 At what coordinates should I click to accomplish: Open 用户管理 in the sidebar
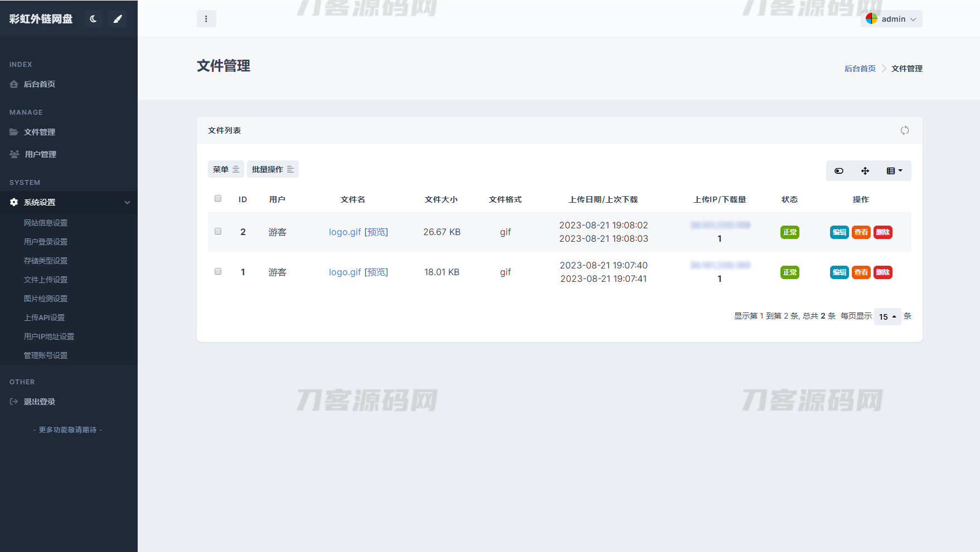pos(40,154)
